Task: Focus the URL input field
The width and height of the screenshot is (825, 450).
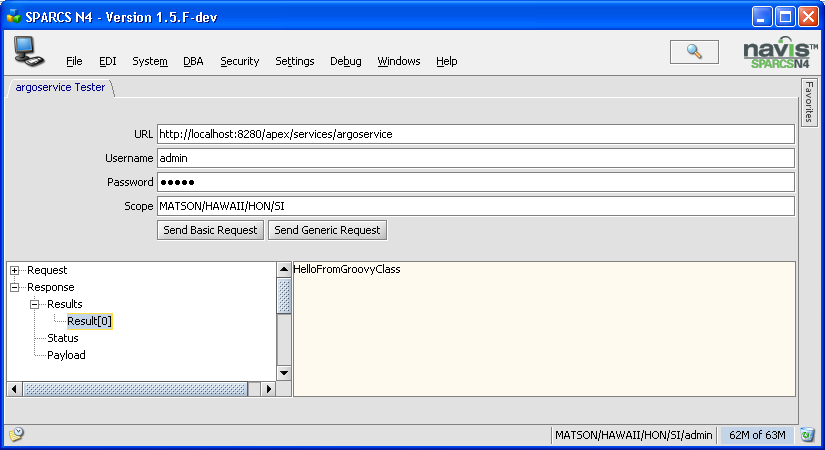Action: tap(476, 134)
